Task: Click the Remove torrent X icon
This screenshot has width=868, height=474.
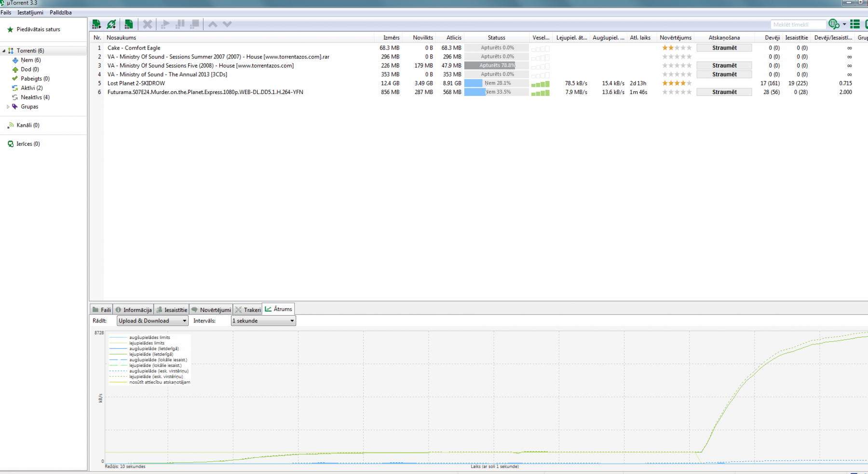Action: coord(148,24)
